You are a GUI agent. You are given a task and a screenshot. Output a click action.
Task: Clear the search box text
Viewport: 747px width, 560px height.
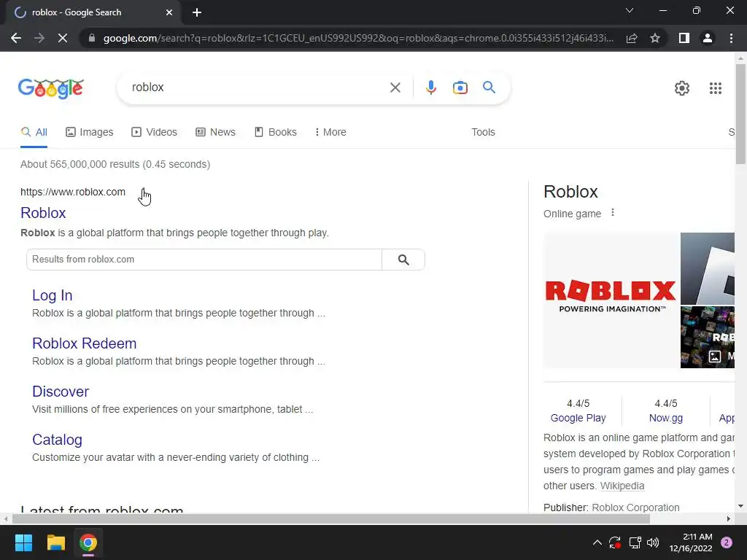coord(395,87)
